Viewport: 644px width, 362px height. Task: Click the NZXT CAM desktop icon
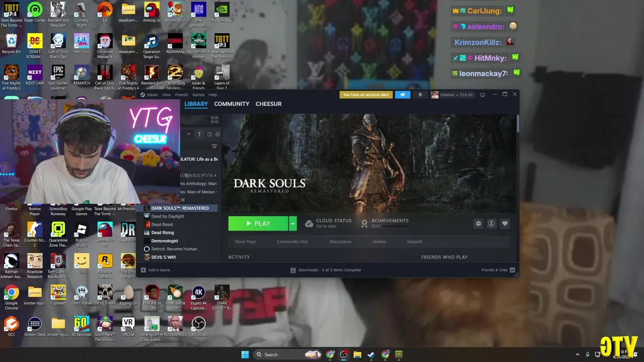click(35, 75)
